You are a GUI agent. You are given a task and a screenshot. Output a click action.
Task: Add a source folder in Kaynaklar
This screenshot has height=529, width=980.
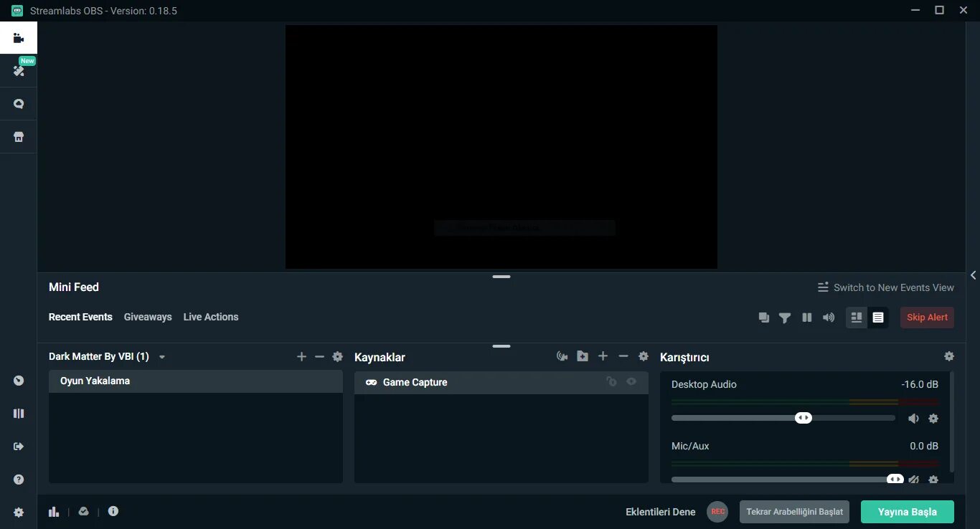pyautogui.click(x=583, y=356)
